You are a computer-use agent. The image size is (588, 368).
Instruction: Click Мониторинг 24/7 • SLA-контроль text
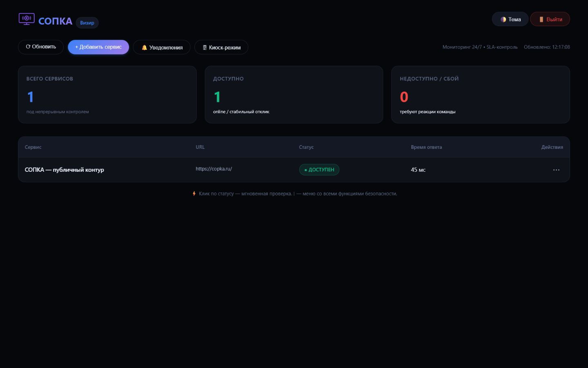tap(480, 47)
